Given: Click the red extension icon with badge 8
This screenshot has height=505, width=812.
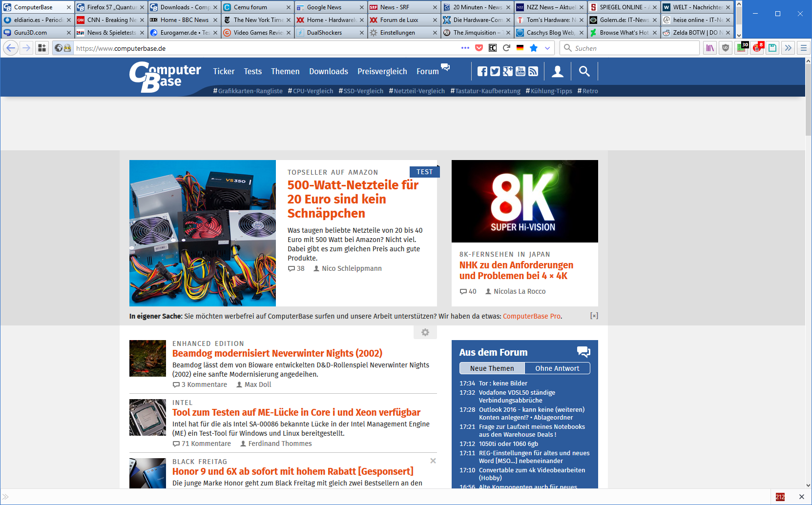Looking at the screenshot, I should [x=757, y=47].
